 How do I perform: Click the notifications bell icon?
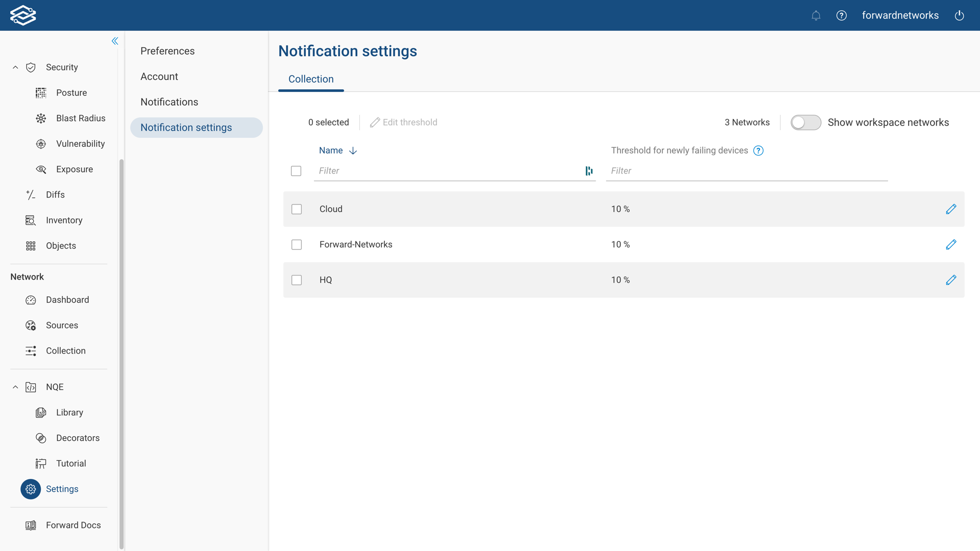816,15
